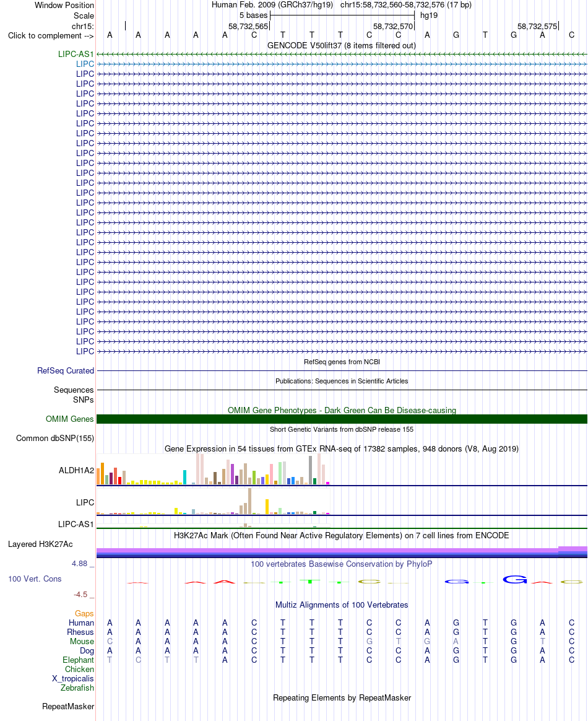This screenshot has width=588, height=721.
Task: Click 'Publications: Sequences in Scientific Articles' title
Action: [x=342, y=381]
